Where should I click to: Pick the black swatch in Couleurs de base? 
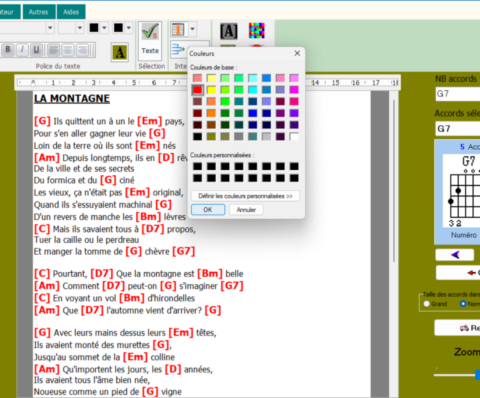click(x=197, y=136)
